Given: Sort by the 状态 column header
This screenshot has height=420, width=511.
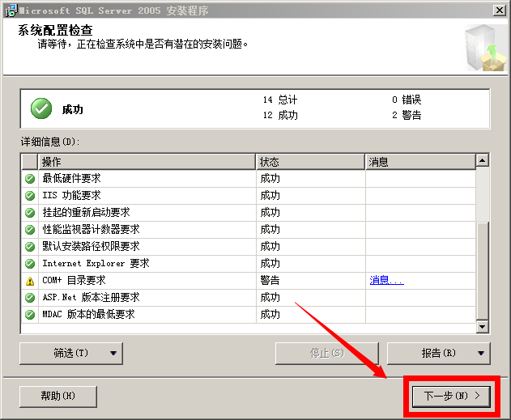Looking at the screenshot, I should click(310, 162).
